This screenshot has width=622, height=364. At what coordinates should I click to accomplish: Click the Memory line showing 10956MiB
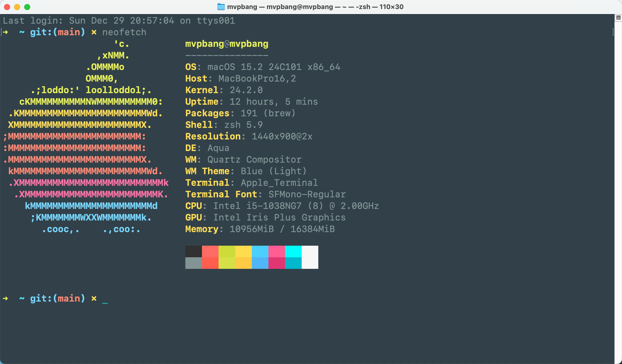coord(260,229)
